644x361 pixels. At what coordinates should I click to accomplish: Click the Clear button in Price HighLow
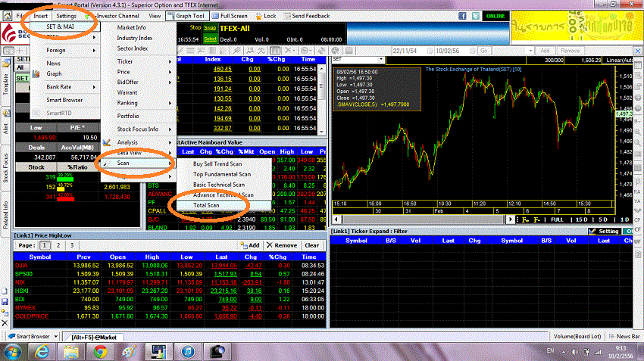click(x=311, y=245)
